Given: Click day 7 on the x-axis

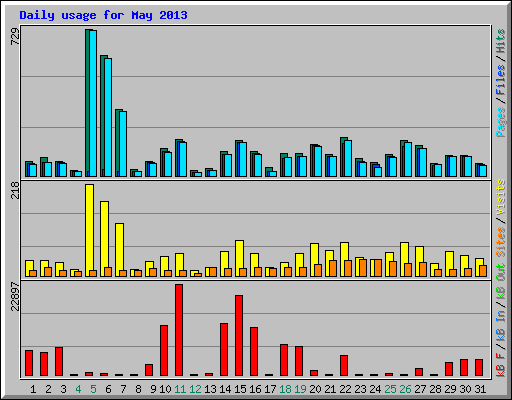Looking at the screenshot, I should tap(123, 389).
